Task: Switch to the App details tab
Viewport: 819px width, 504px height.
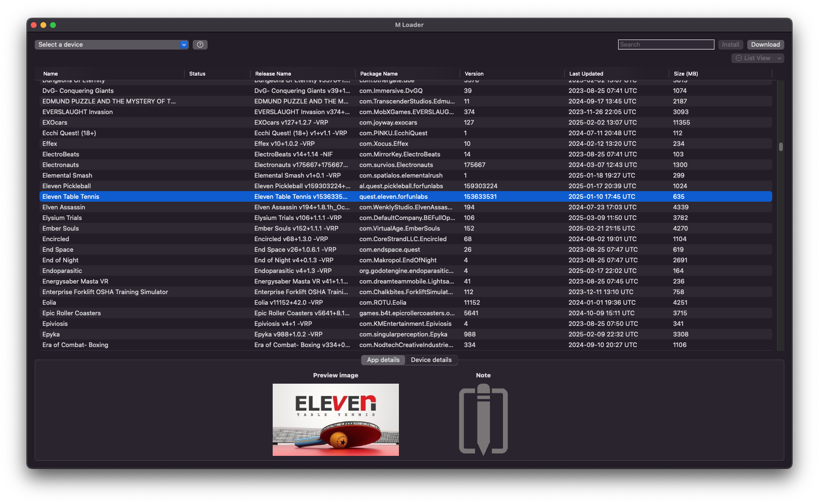Action: [383, 360]
